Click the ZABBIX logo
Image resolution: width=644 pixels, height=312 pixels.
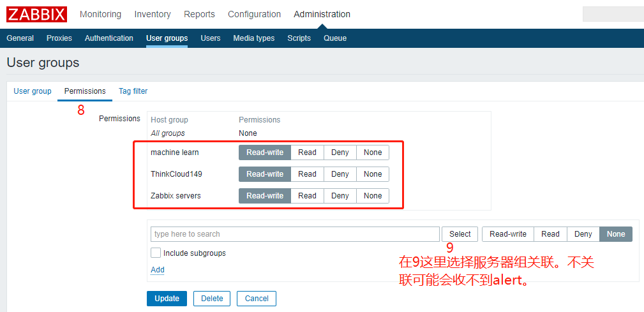[36, 15]
